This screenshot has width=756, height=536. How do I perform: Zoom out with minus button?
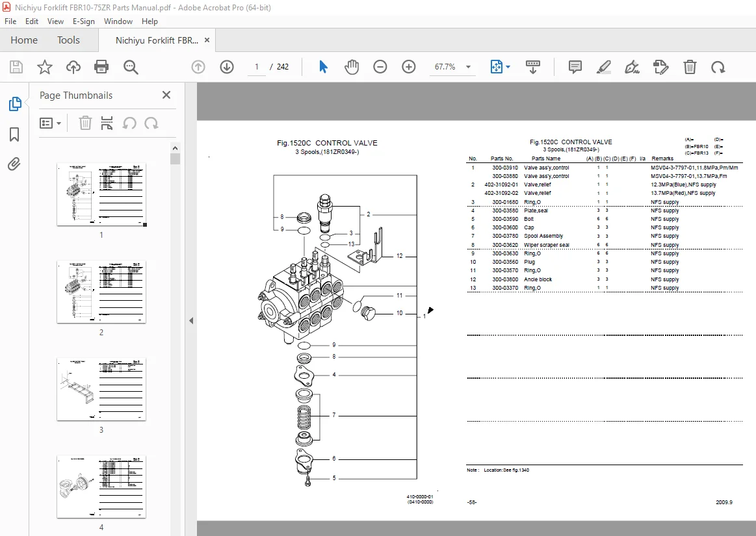click(380, 67)
